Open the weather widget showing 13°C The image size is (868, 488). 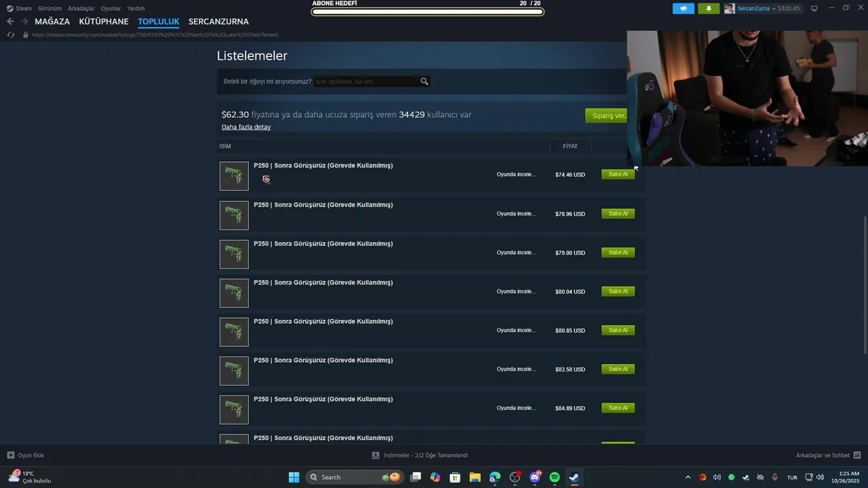[31, 477]
